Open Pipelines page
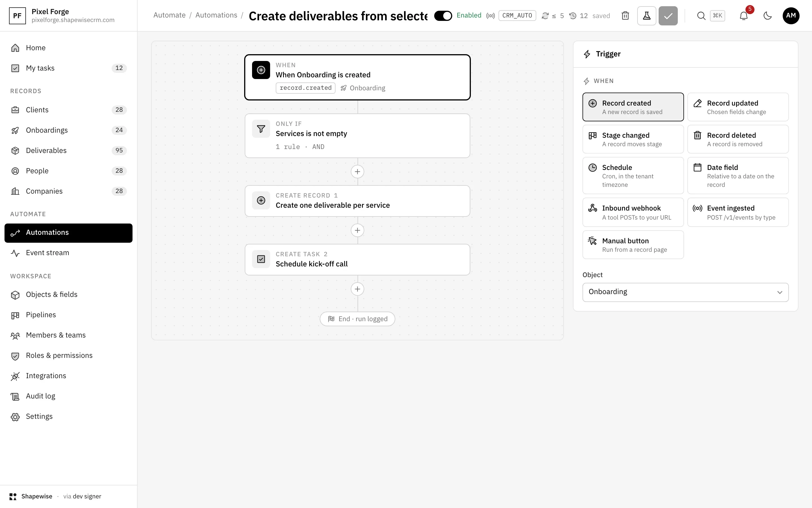812x508 pixels. click(69, 315)
